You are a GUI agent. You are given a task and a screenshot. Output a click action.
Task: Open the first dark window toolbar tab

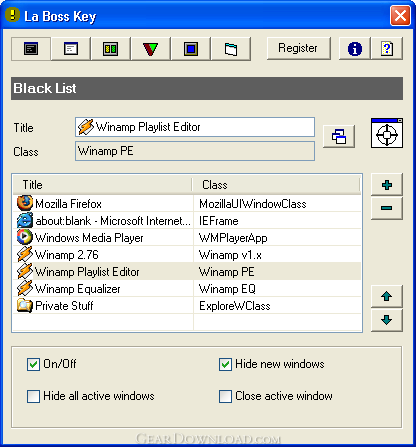[31, 49]
